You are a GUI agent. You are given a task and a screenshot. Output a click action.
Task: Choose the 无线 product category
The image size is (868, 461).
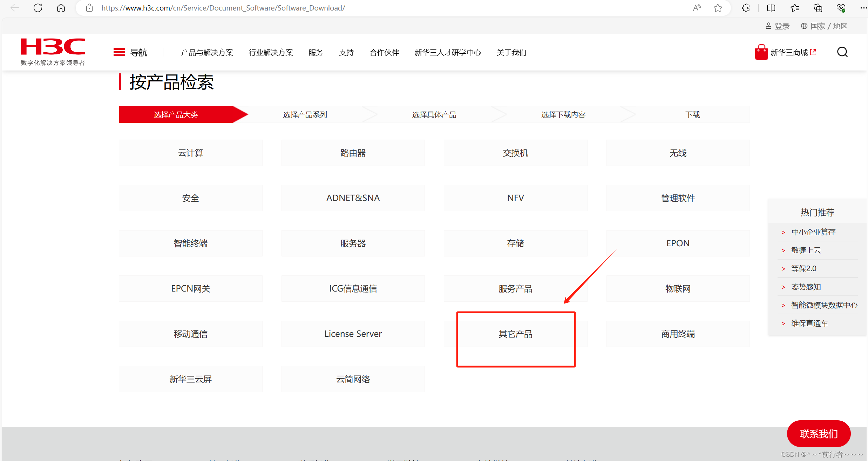[678, 153]
